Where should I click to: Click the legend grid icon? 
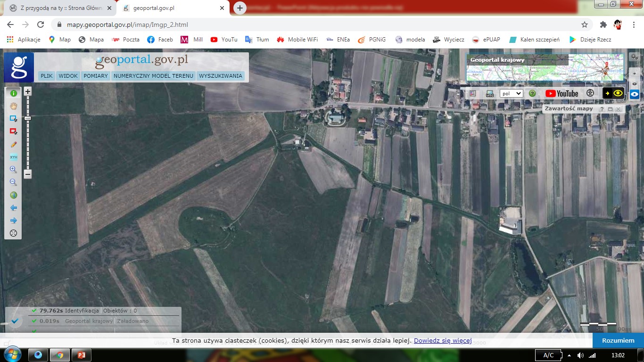pos(473,93)
